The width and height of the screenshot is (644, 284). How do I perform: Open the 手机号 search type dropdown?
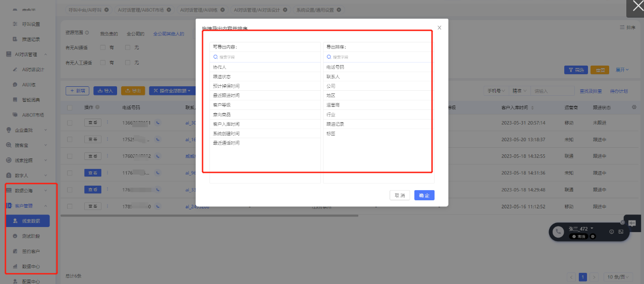point(495,91)
